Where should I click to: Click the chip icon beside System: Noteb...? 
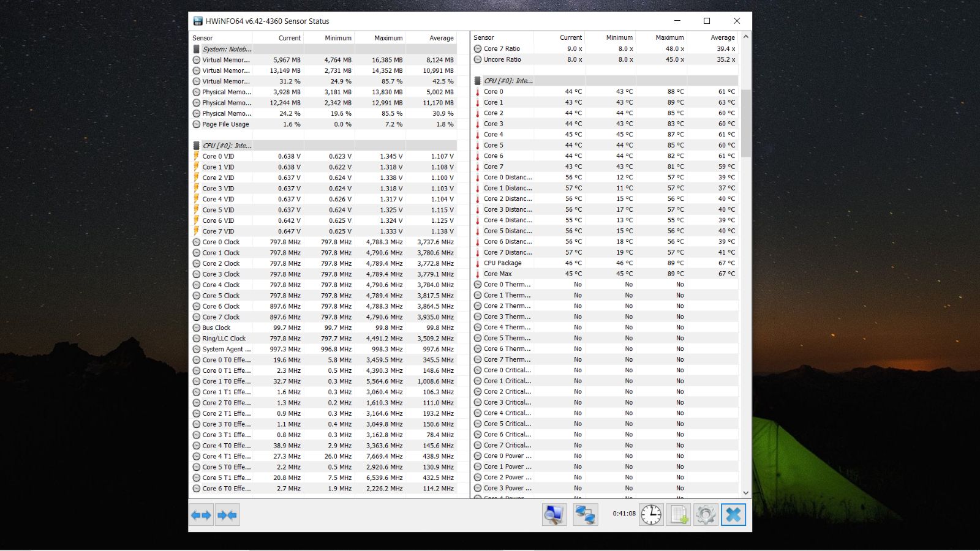click(197, 49)
